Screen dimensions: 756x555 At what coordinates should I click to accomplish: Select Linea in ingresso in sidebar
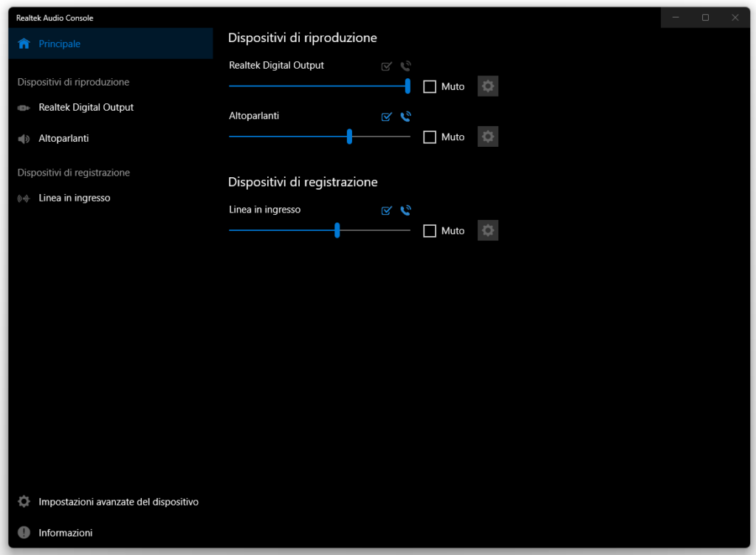pyautogui.click(x=111, y=198)
